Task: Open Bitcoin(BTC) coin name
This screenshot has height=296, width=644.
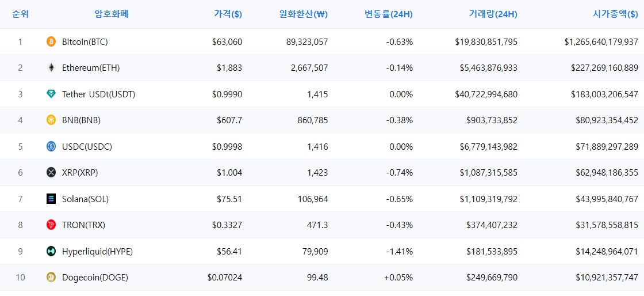Action: [85, 42]
